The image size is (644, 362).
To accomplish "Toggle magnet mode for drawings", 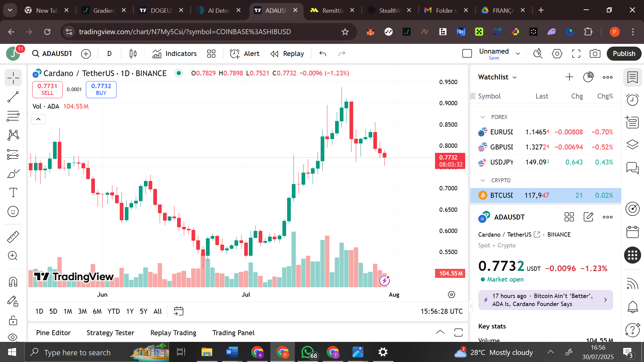I will [13, 282].
